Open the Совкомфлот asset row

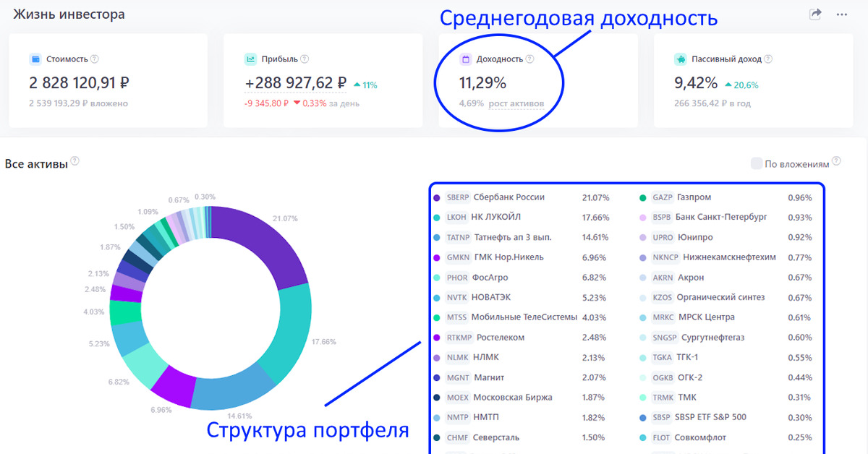point(726,437)
